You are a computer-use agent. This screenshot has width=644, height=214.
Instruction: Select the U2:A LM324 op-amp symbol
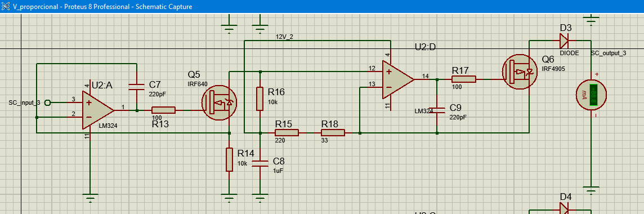click(98, 109)
